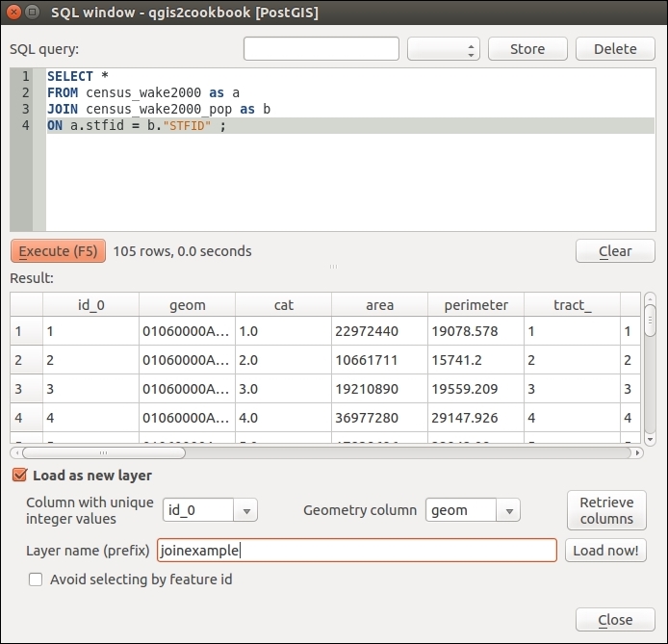Click the title bar minimize button
Screen dimensions: 668x644
pyautogui.click(x=33, y=13)
